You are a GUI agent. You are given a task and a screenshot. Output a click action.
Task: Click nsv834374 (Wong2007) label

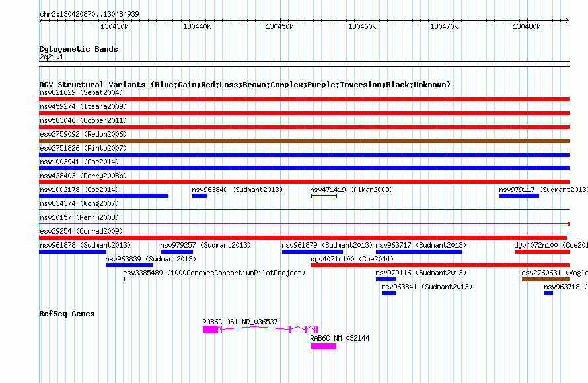[x=79, y=203]
